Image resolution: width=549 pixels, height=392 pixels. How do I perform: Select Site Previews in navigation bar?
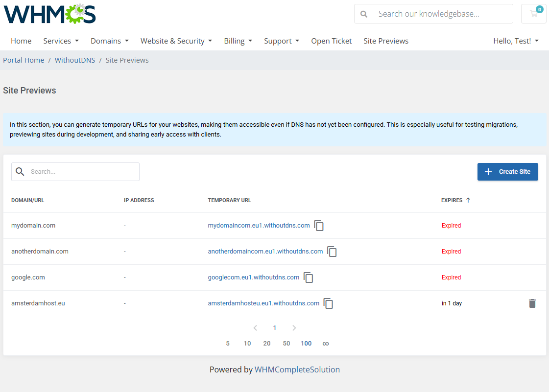pyautogui.click(x=386, y=41)
